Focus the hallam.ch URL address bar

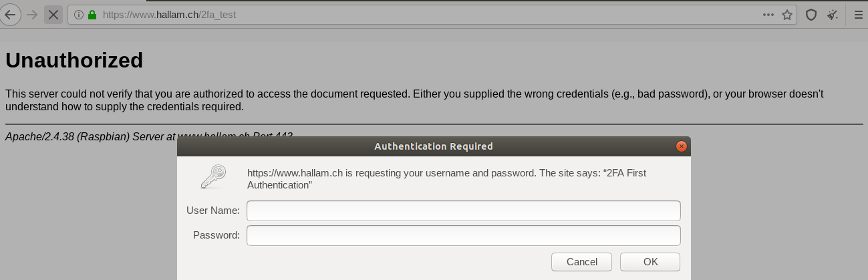401,15
